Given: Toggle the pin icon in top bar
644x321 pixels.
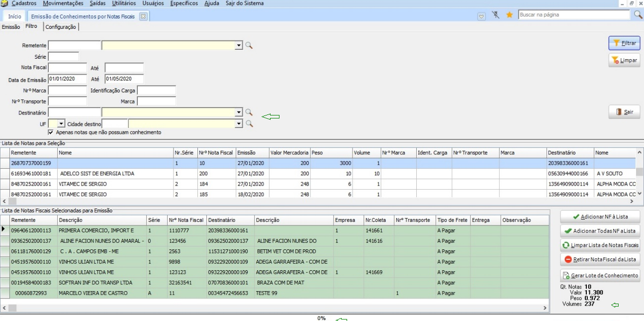Looking at the screenshot, I should pyautogui.click(x=495, y=15).
